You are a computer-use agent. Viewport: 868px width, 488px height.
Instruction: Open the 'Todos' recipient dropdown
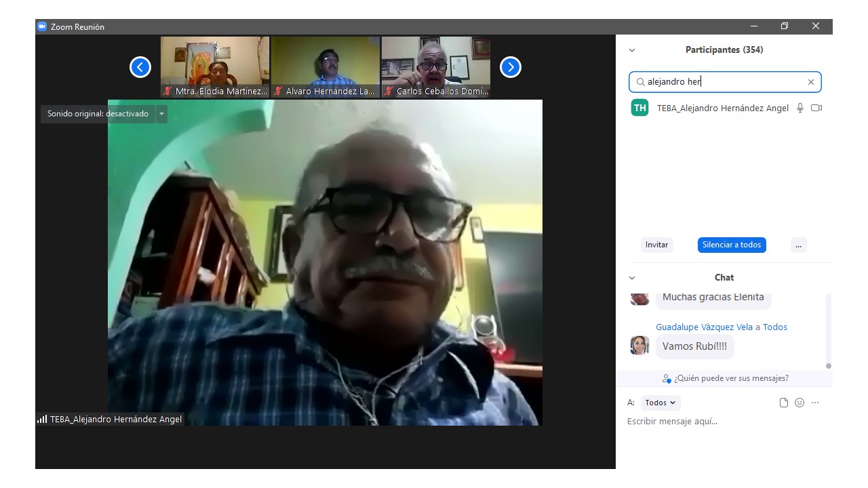(x=660, y=403)
